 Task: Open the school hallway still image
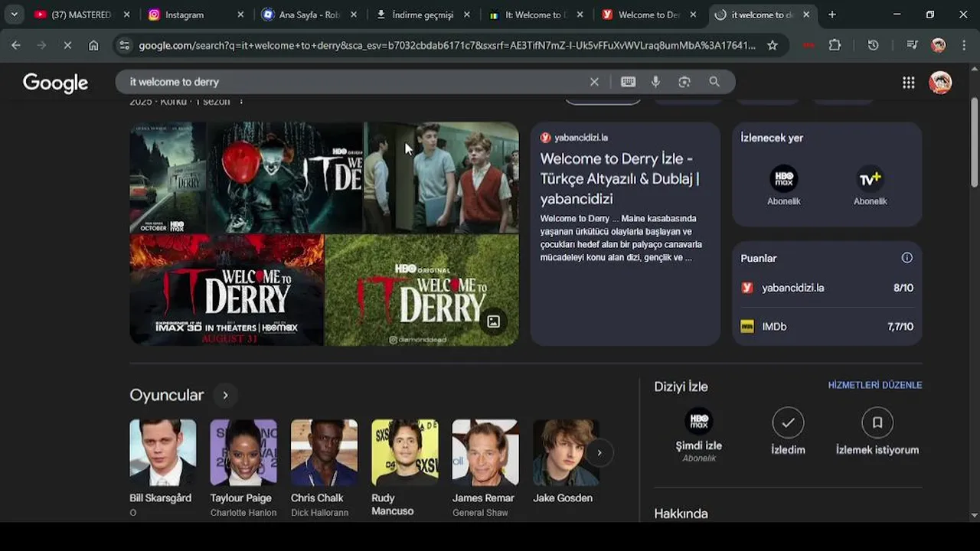(x=441, y=178)
